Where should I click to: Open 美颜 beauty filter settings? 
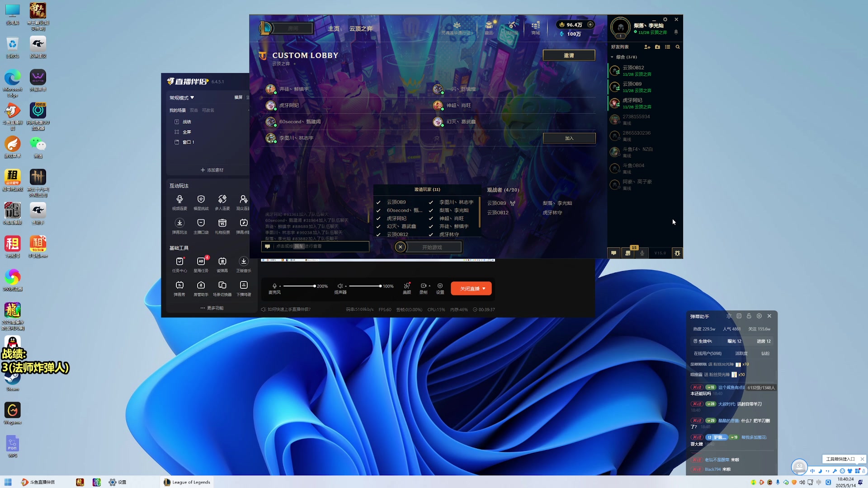pos(407,288)
